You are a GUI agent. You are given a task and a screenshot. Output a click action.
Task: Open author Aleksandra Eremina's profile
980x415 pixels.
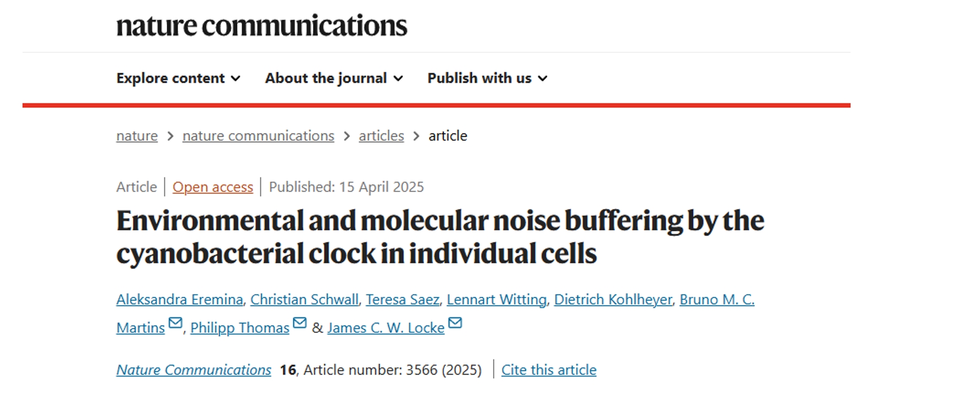click(x=180, y=299)
